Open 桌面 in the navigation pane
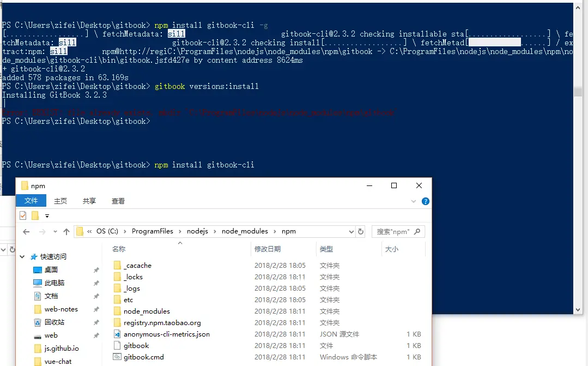 51,270
